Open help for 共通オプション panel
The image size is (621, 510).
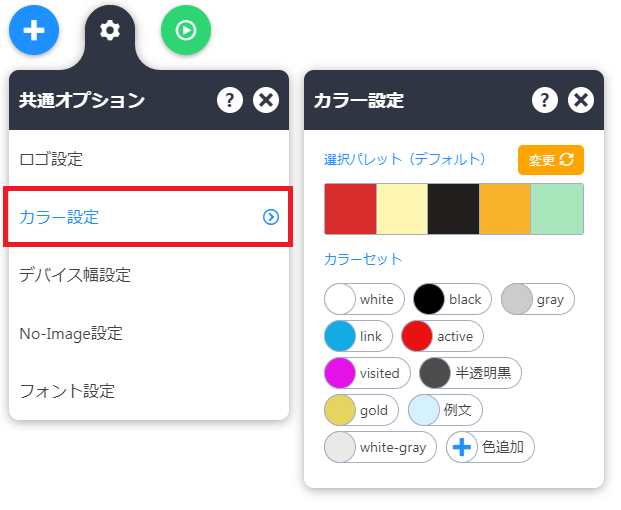tap(230, 99)
